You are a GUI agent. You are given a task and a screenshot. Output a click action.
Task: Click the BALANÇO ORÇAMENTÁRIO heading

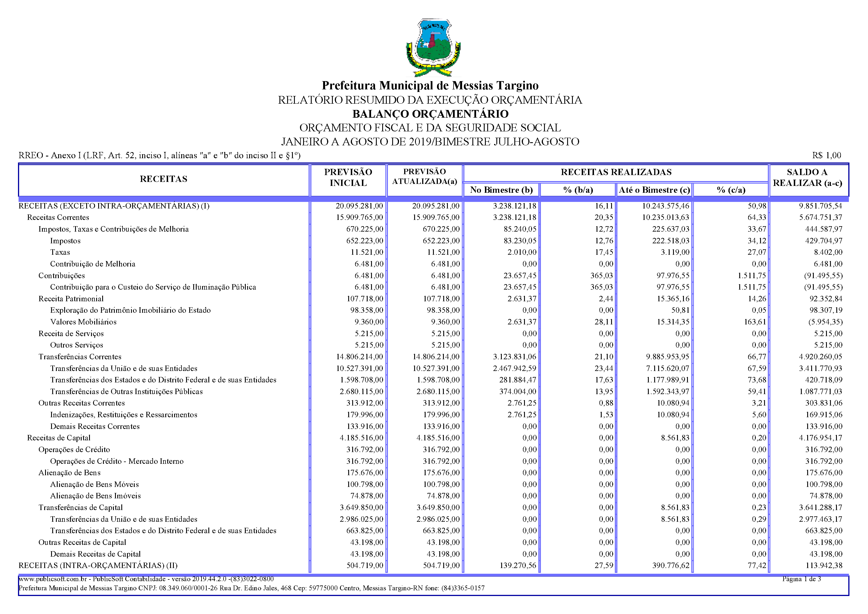tap(430, 114)
